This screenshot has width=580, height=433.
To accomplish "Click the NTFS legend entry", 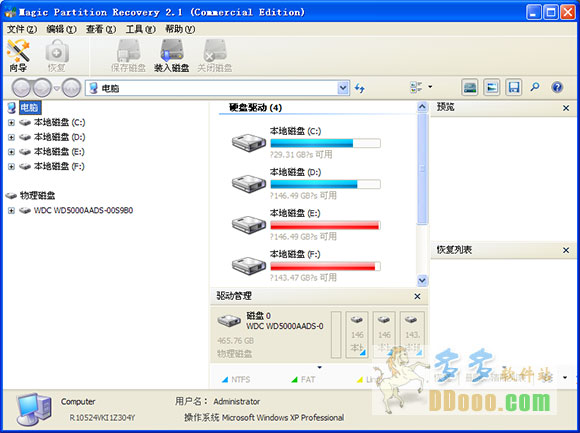I will (236, 379).
